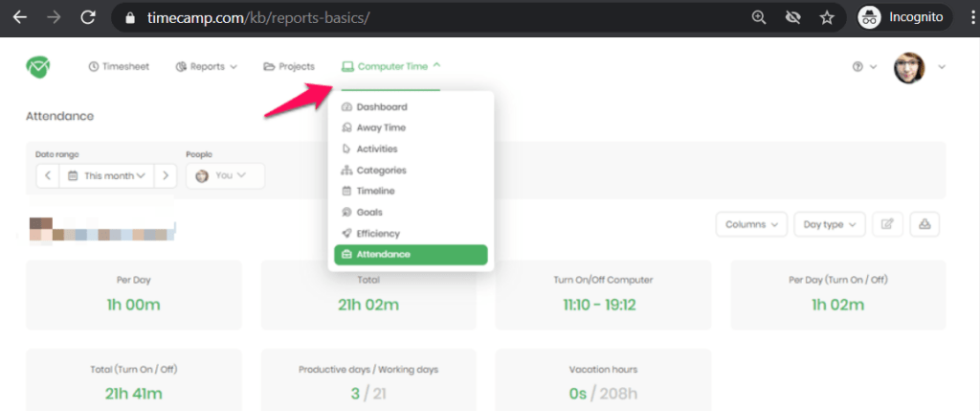Open Goals from the menu
The width and height of the screenshot is (980, 411).
(x=411, y=212)
